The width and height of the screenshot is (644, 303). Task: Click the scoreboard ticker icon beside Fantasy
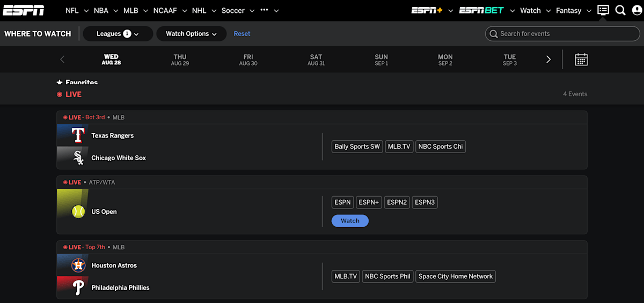click(x=603, y=10)
